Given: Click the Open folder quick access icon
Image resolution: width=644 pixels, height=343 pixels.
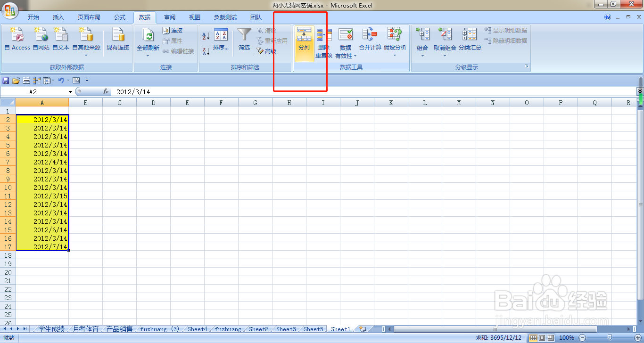Looking at the screenshot, I should (x=16, y=81).
